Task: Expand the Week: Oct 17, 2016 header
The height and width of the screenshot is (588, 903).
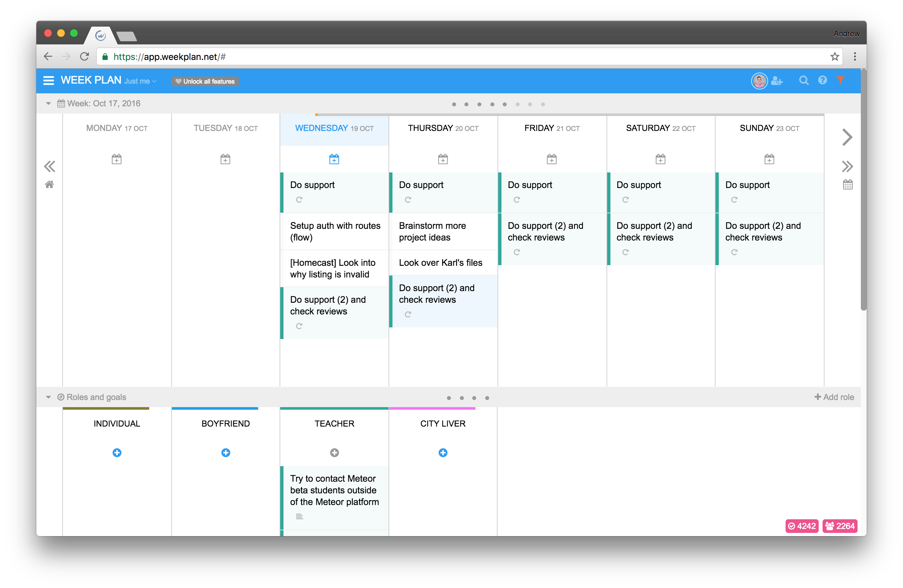Action: (x=49, y=103)
